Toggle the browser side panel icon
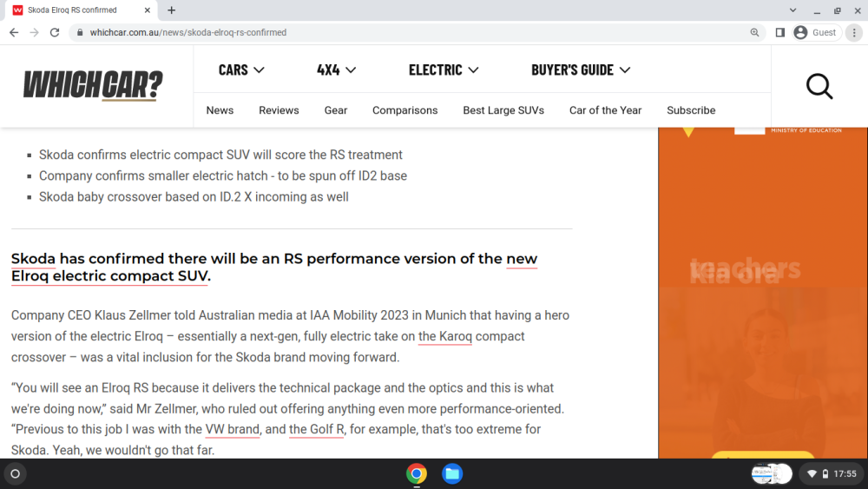Viewport: 868px width, 489px height. 780,33
